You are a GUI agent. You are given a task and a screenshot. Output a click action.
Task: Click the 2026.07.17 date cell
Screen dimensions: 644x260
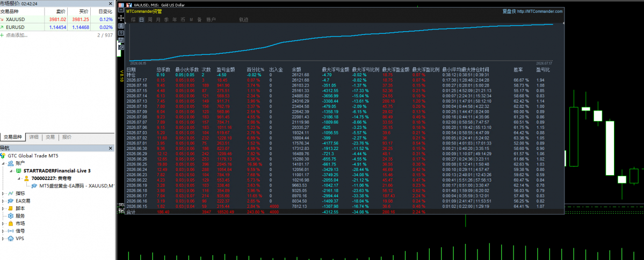pyautogui.click(x=136, y=80)
